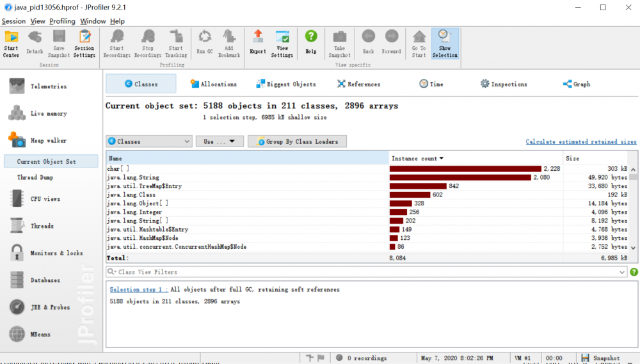Open the Profiling menu
The height and width of the screenshot is (364, 640).
(x=62, y=21)
